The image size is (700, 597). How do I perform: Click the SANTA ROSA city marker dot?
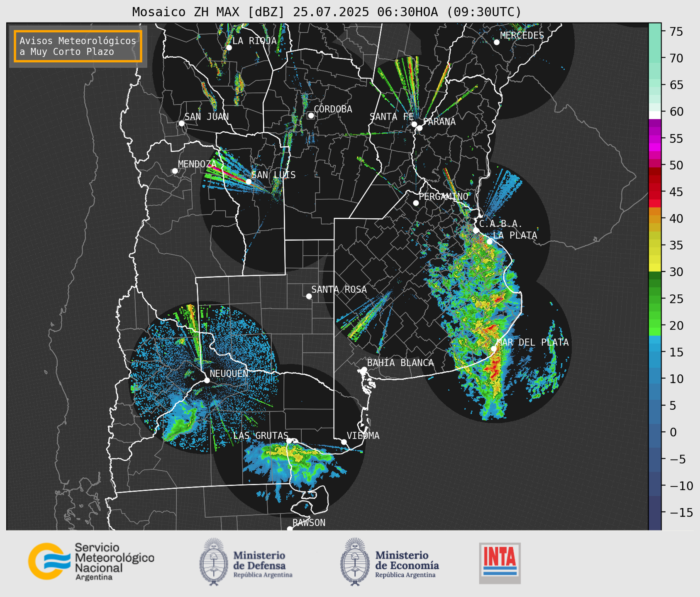pos(309,296)
